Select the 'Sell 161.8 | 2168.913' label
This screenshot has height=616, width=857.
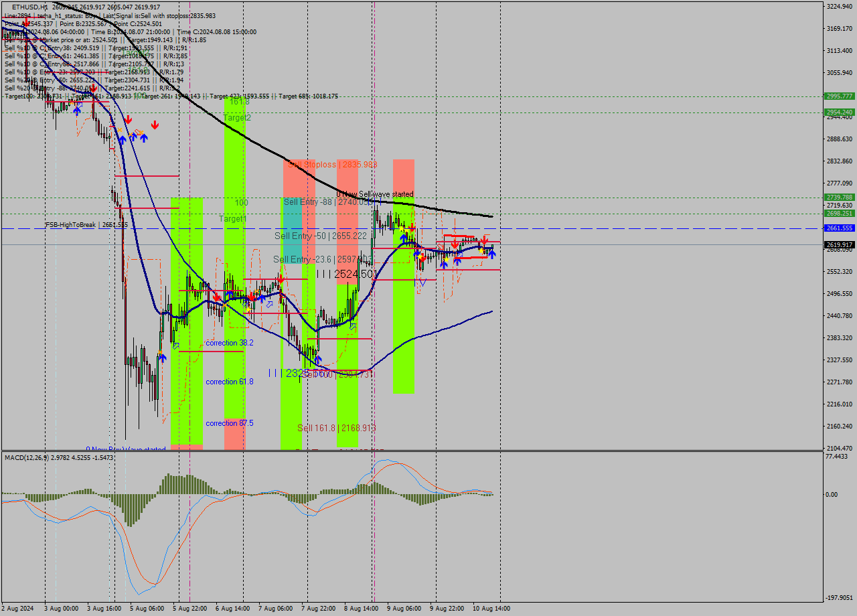point(337,427)
